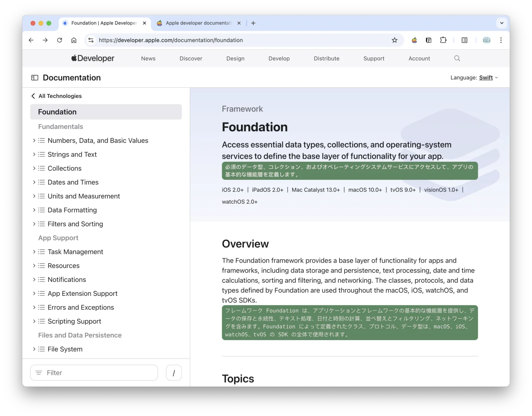532x416 pixels.
Task: Open the three-dot browser menu
Action: pyautogui.click(x=501, y=40)
